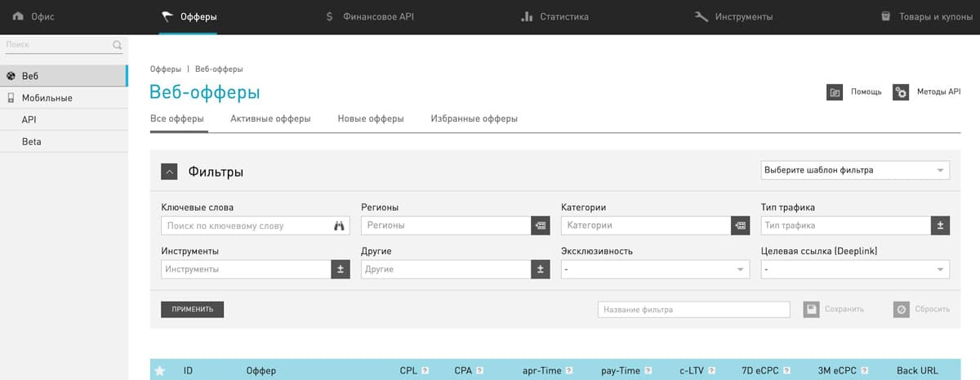980x380 pixels.
Task: Focus the Регионы filter field
Action: (446, 226)
